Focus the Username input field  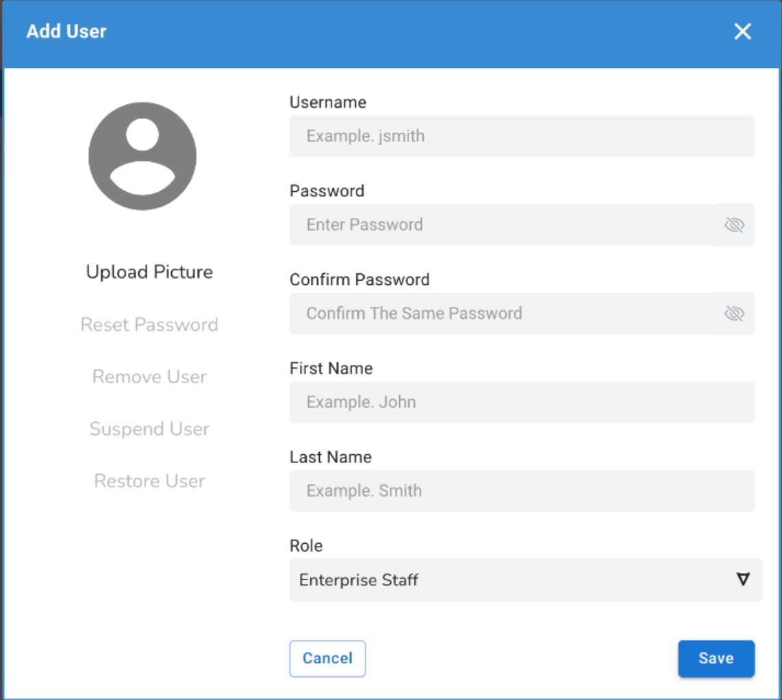point(522,136)
